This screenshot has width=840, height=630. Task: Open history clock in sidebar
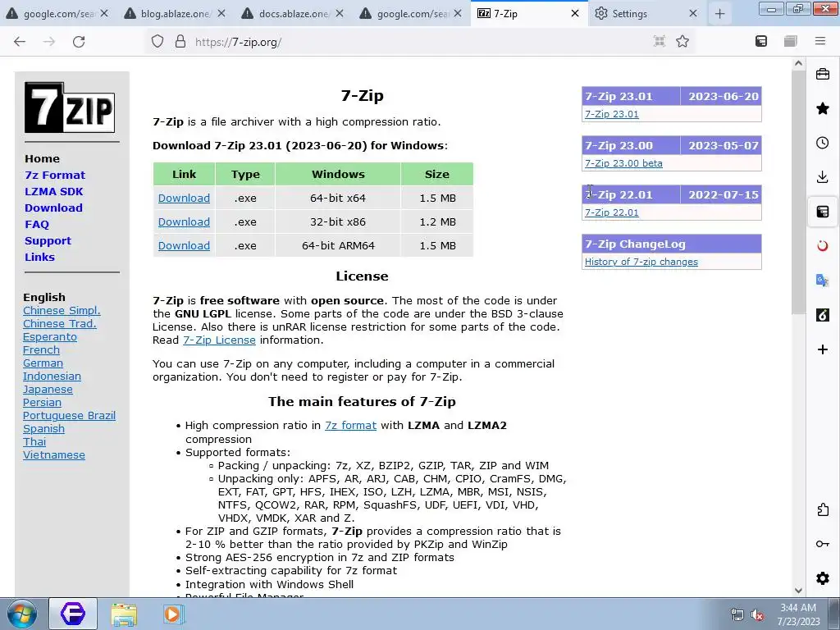point(822,143)
